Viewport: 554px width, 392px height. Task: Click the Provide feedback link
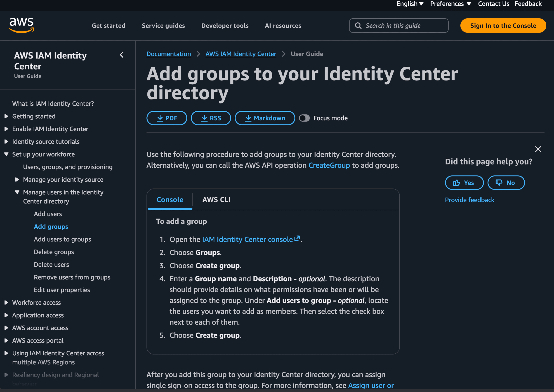coord(469,200)
